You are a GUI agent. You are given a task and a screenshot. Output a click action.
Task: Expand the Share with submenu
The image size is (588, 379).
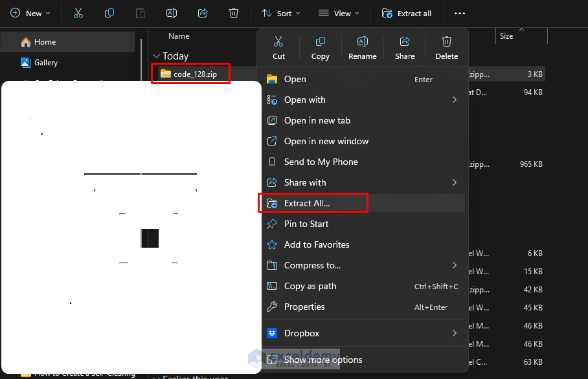[363, 182]
